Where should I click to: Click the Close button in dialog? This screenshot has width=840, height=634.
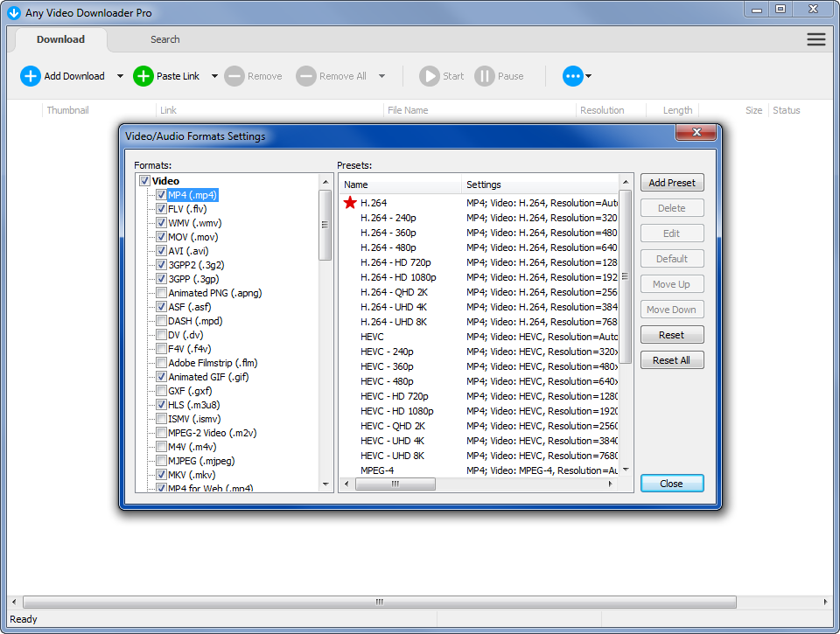[x=672, y=484]
